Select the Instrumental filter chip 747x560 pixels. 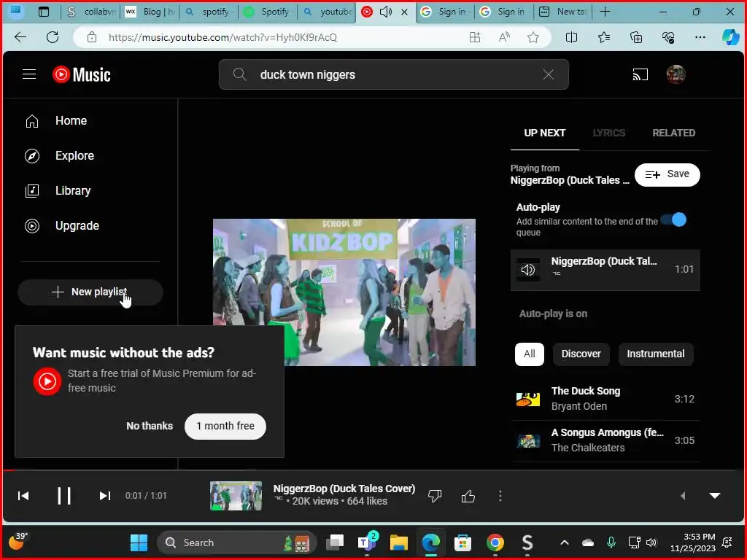pyautogui.click(x=656, y=354)
